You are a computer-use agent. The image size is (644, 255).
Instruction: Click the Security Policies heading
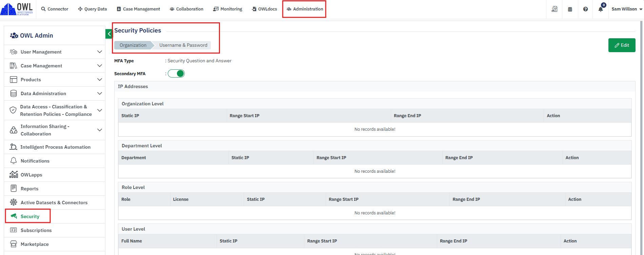(x=138, y=30)
